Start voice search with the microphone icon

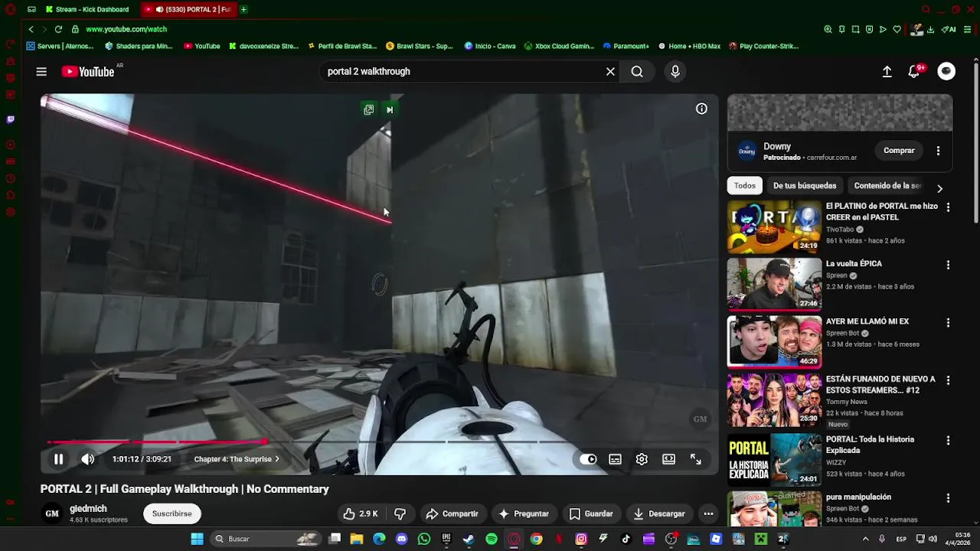pos(675,71)
